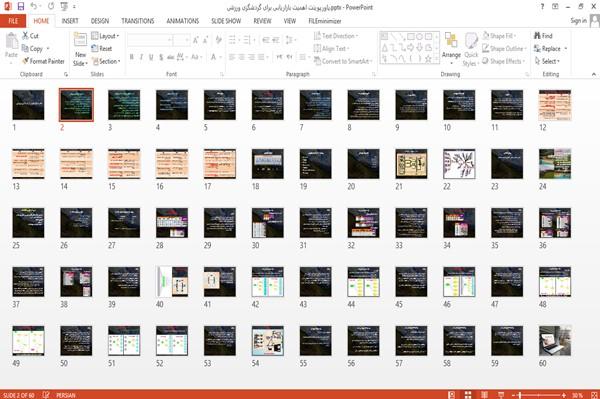Open Align Text dropdown

(331, 48)
